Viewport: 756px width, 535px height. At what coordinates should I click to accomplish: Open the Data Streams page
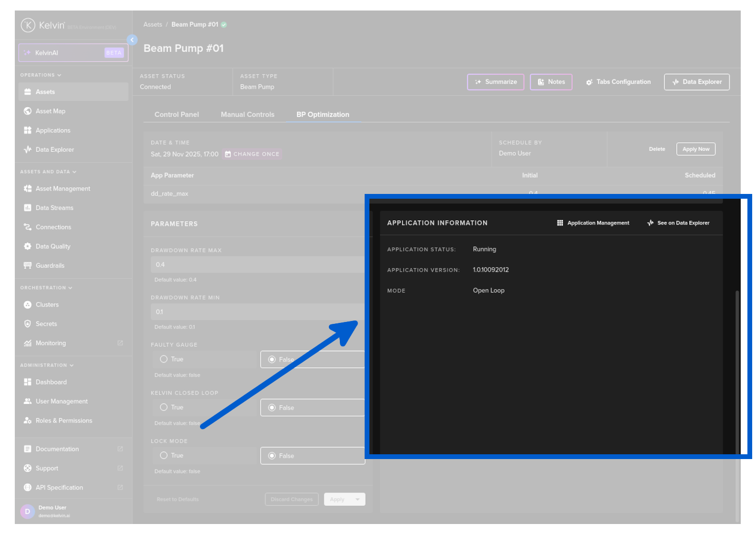(x=54, y=208)
